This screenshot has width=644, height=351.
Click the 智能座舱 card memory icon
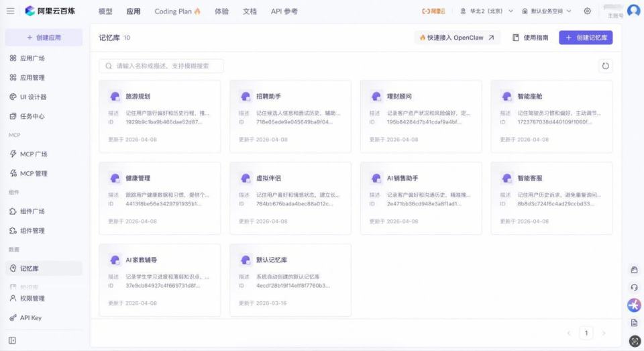pyautogui.click(x=506, y=96)
